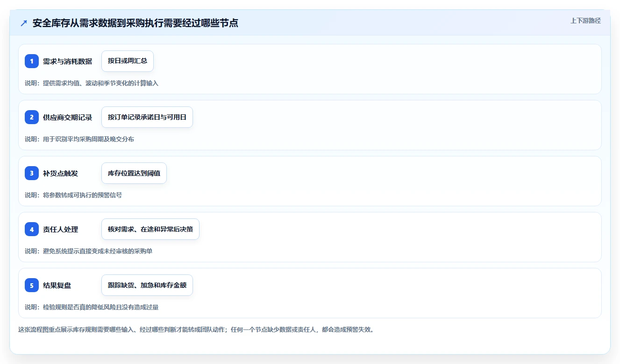The height and width of the screenshot is (364, 620).
Task: Click the step 4 number badge
Action: [x=32, y=229]
